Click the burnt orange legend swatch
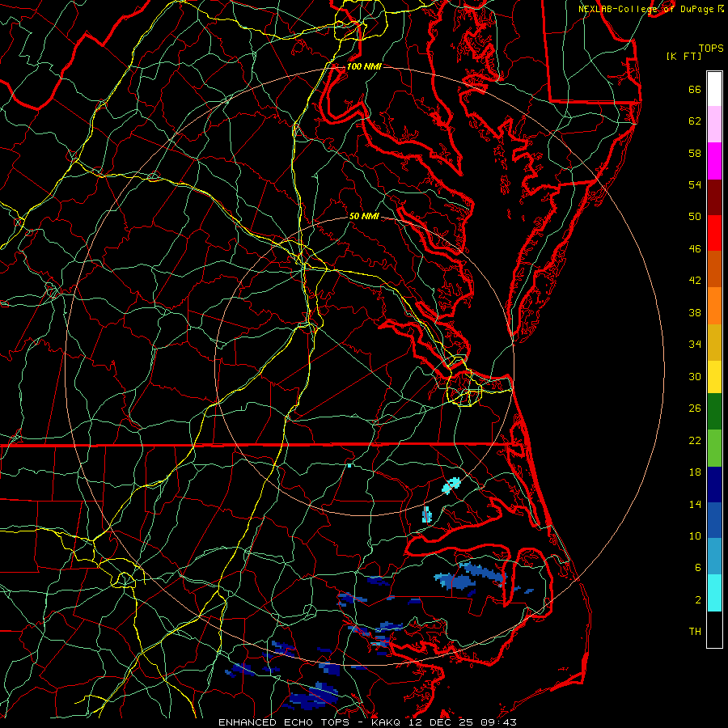 pyautogui.click(x=714, y=269)
